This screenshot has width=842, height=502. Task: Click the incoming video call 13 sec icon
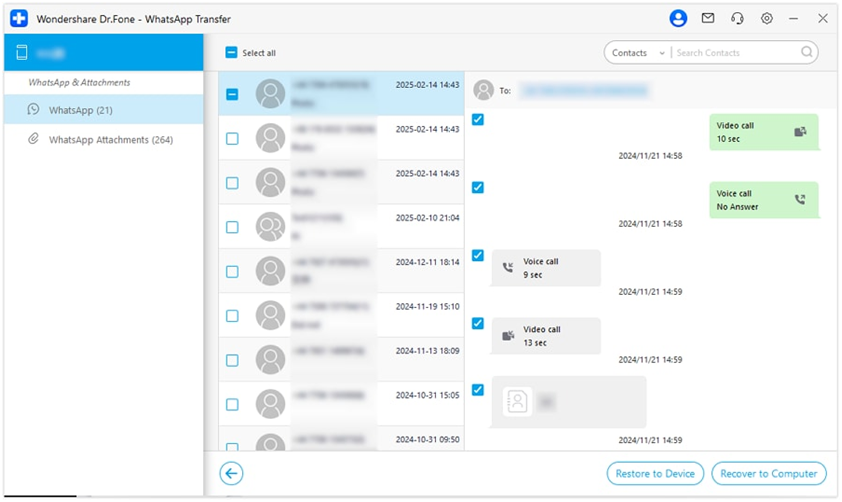tap(507, 336)
